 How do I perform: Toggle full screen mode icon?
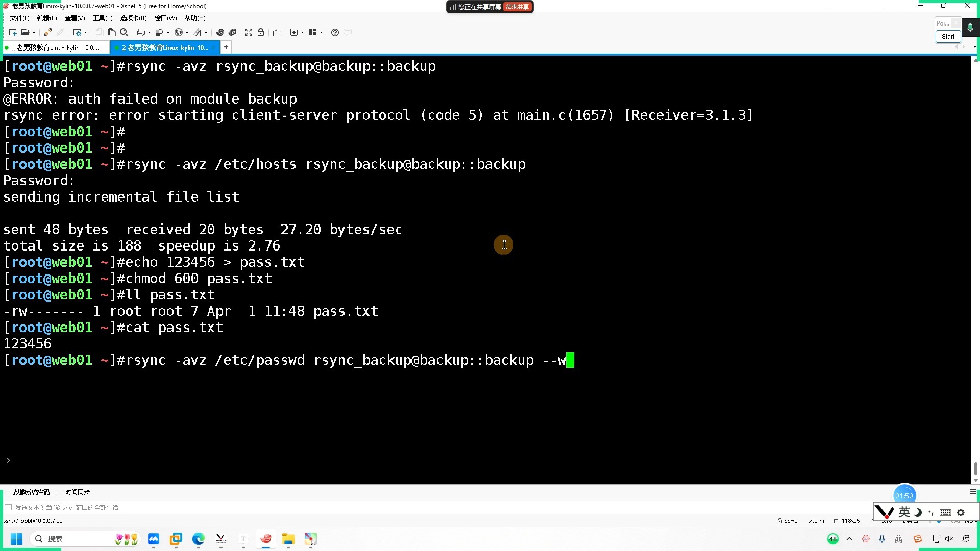(249, 32)
